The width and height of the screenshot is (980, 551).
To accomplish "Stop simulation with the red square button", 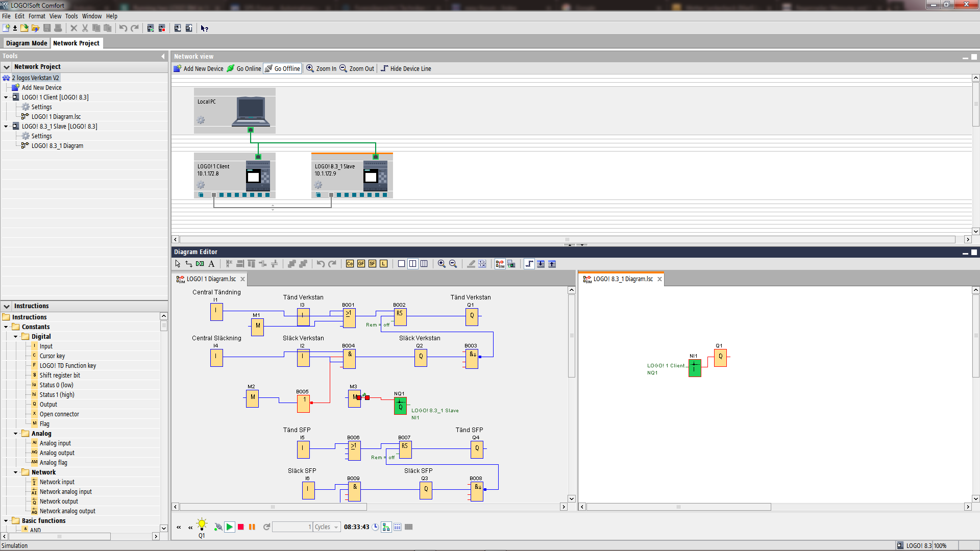I will [241, 527].
